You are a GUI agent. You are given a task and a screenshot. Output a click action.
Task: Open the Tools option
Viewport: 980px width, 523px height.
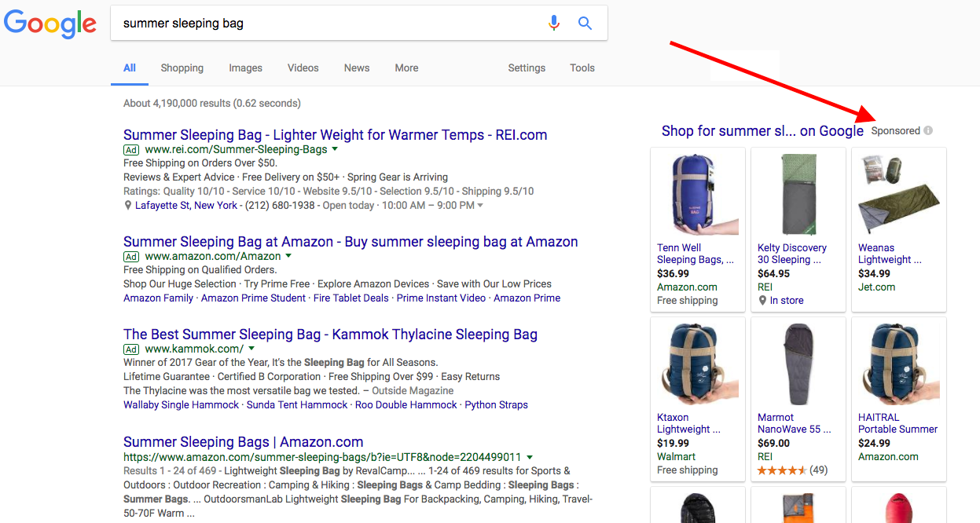(x=582, y=68)
